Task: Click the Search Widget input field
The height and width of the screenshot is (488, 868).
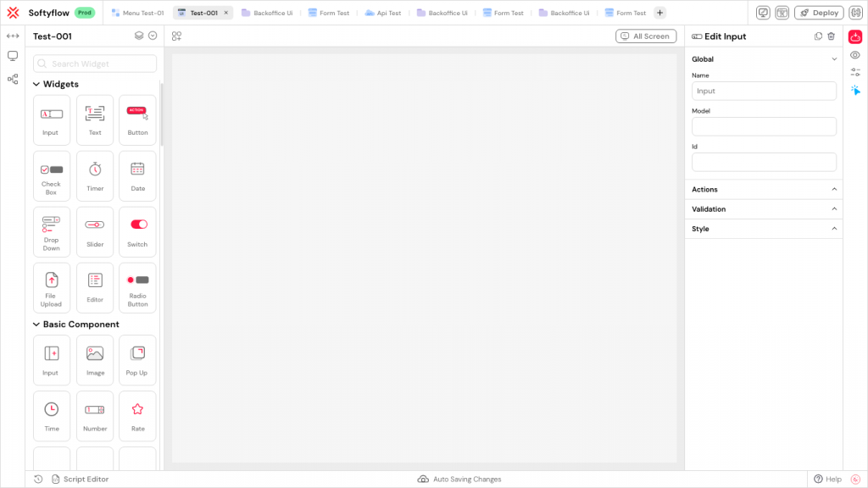Action: (95, 64)
